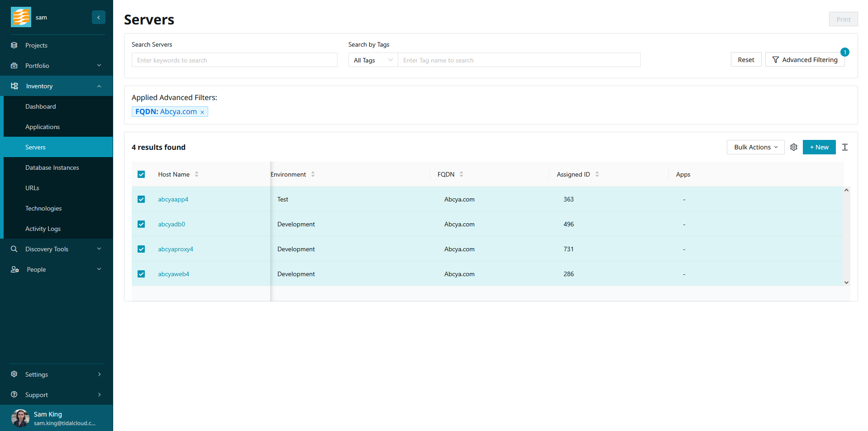Click the Search Servers keyword field
Viewport: 868px width, 431px height.
[x=234, y=60]
